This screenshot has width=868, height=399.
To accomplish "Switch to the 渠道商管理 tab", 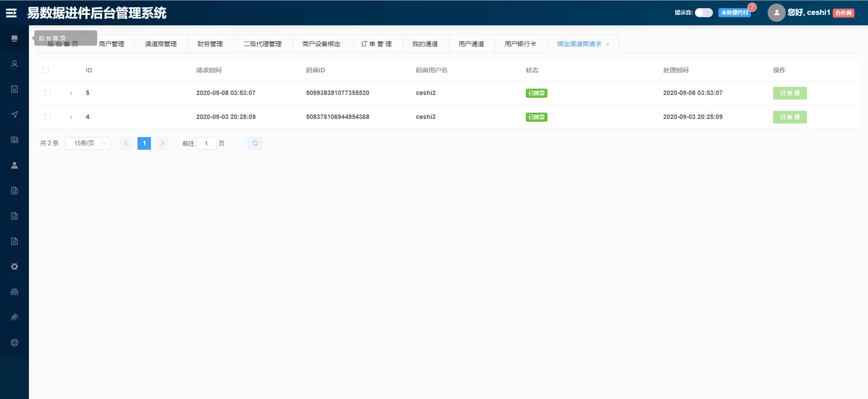I will point(161,44).
